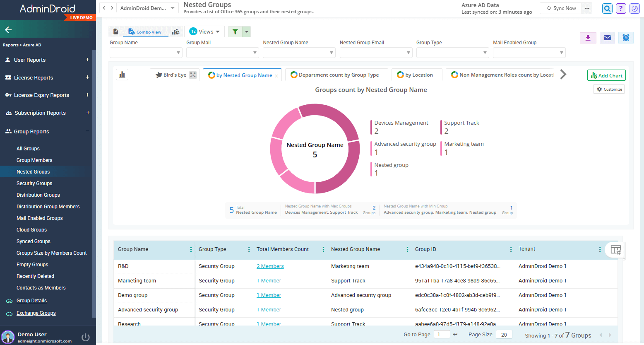Click the magnifier search icon in header
644x345 pixels.
(x=607, y=8)
